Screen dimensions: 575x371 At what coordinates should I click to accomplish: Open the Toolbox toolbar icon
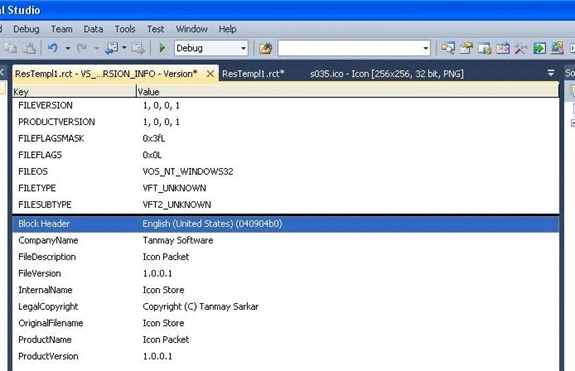coord(503,48)
